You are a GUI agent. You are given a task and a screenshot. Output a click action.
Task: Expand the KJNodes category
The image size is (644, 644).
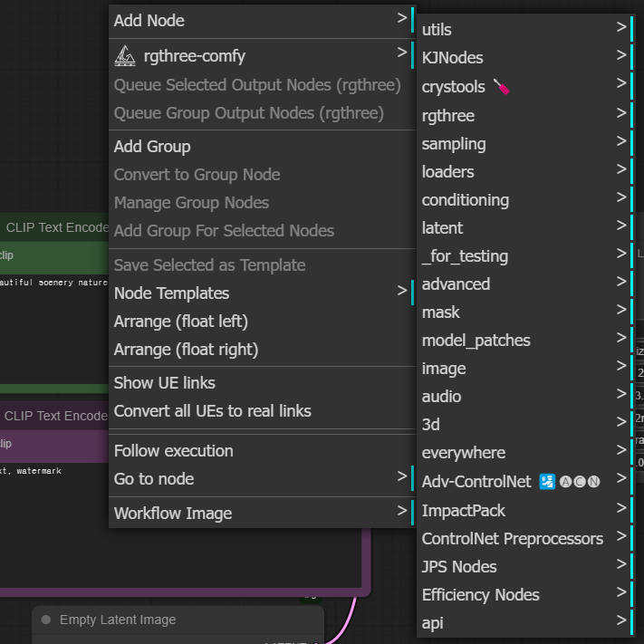(527, 57)
